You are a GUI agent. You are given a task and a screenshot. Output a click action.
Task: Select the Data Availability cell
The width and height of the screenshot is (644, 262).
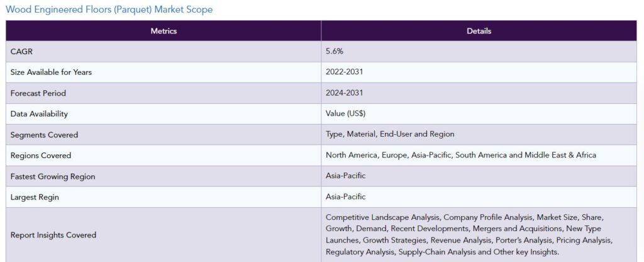pyautogui.click(x=164, y=114)
